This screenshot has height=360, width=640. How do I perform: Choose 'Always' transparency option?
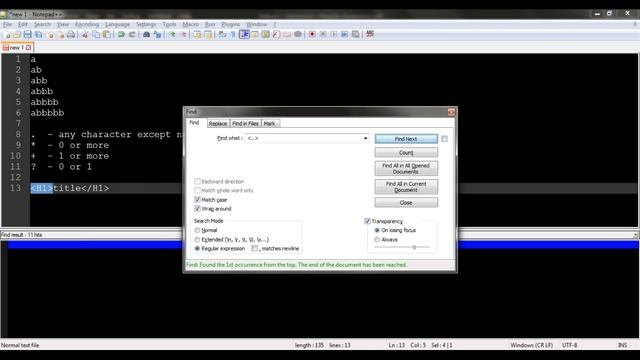[x=377, y=240]
